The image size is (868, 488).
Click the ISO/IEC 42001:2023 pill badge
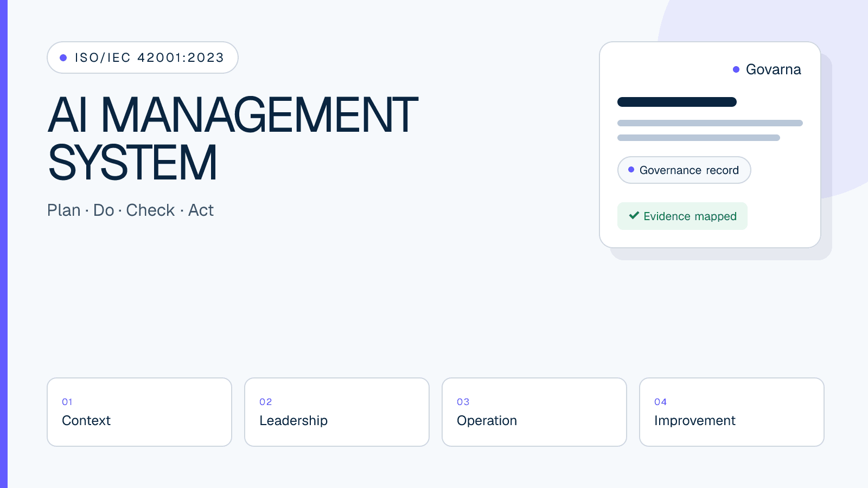(x=143, y=57)
